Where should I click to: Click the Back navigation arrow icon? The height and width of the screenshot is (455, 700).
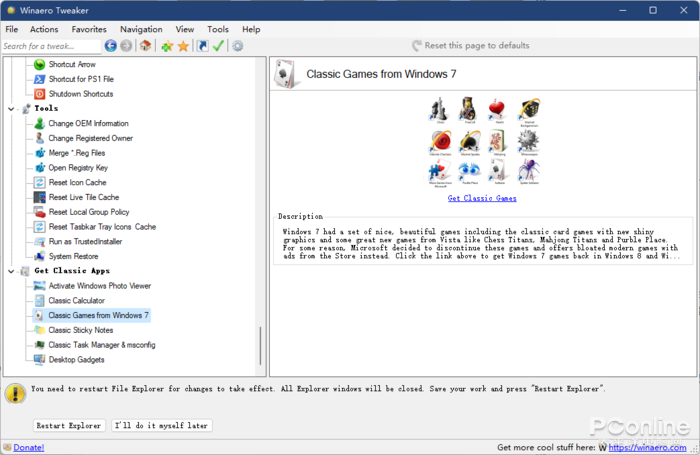pyautogui.click(x=110, y=46)
